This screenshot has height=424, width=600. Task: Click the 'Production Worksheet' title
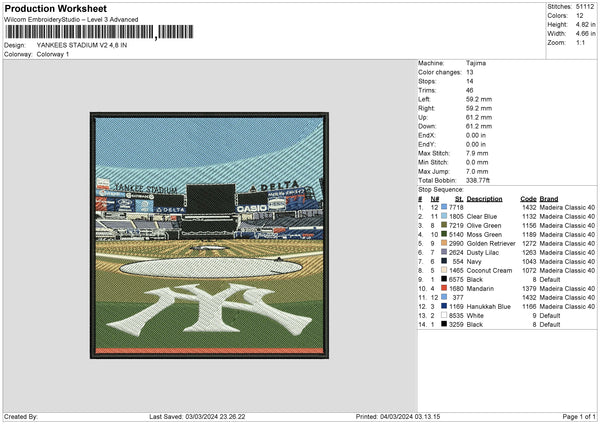coord(55,8)
